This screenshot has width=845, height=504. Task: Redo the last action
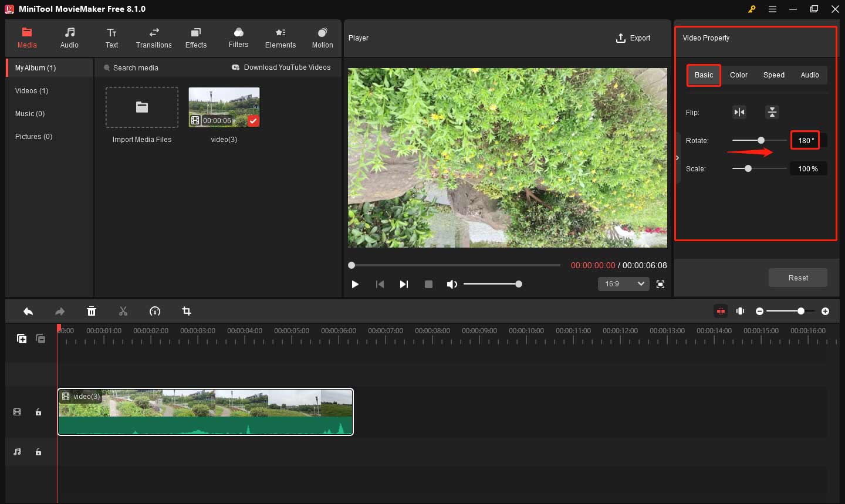[59, 312]
